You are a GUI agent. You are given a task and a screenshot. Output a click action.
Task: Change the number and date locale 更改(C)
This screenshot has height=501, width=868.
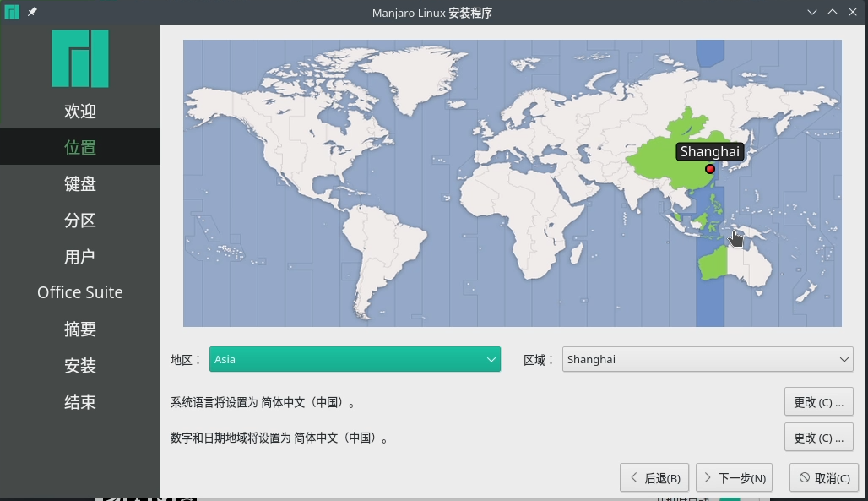point(819,438)
